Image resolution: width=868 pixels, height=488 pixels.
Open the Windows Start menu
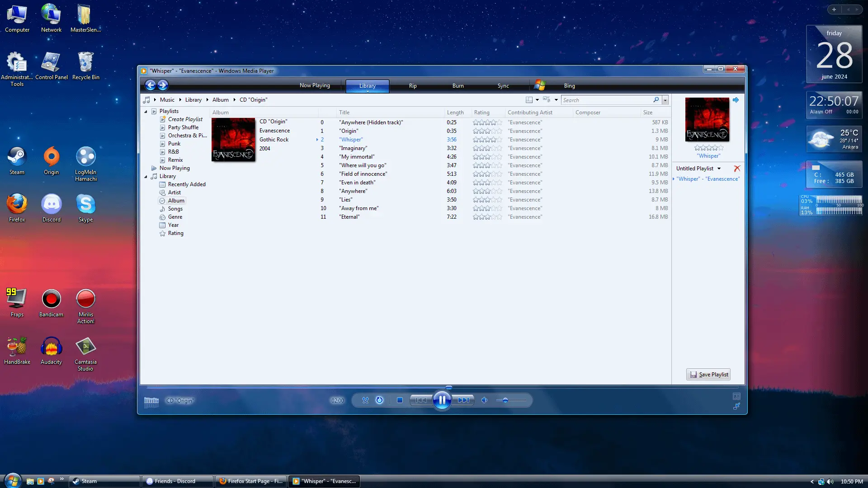point(12,480)
